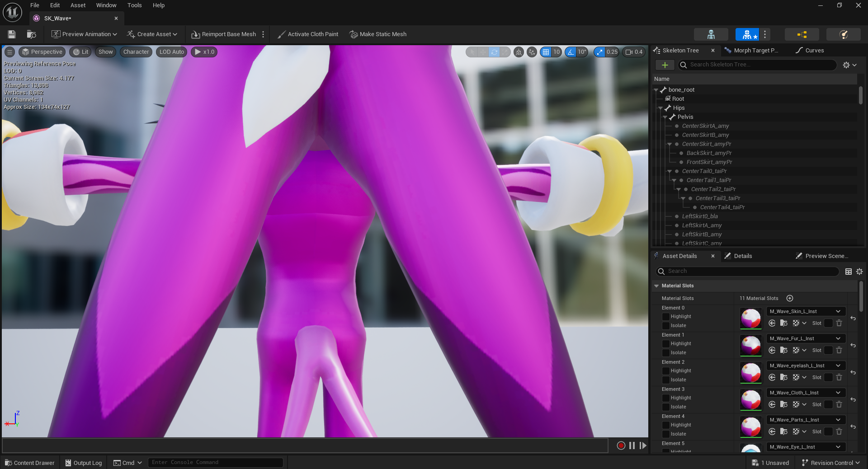Image resolution: width=868 pixels, height=469 pixels.
Task: Open the Preview Animation dropdown
Action: 84,34
